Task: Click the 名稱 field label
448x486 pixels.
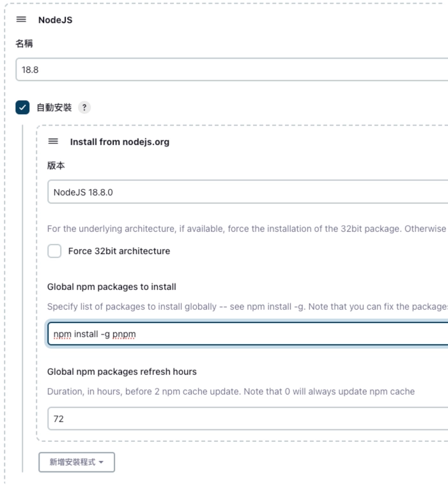Action: click(x=24, y=43)
